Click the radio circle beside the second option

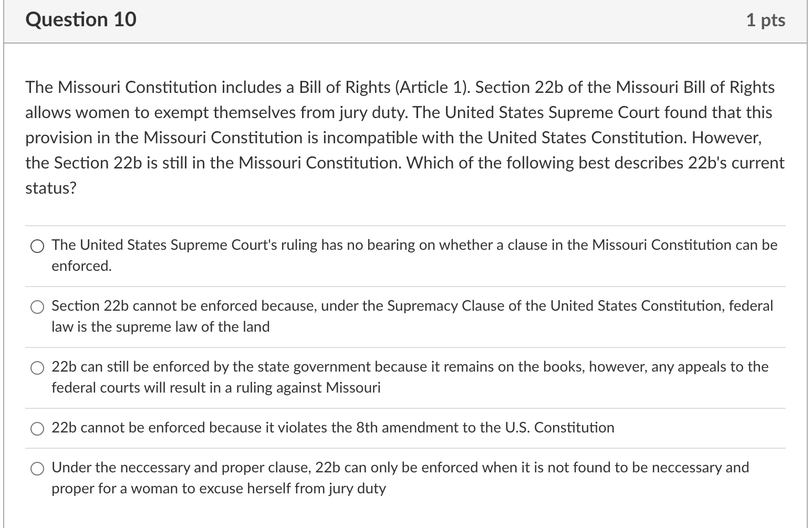click(37, 307)
